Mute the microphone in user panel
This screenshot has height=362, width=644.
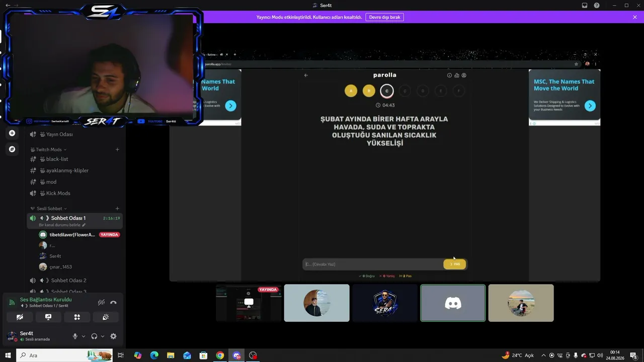[75, 336]
